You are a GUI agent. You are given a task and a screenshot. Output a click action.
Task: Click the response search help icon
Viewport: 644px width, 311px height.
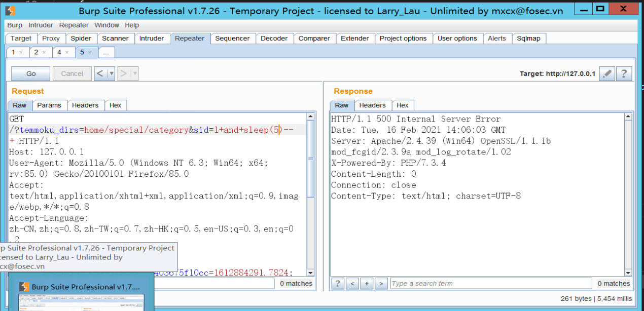[338, 284]
